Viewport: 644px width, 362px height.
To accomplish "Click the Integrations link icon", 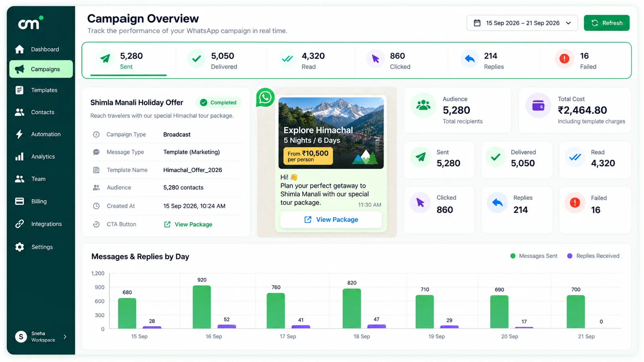I will click(19, 224).
